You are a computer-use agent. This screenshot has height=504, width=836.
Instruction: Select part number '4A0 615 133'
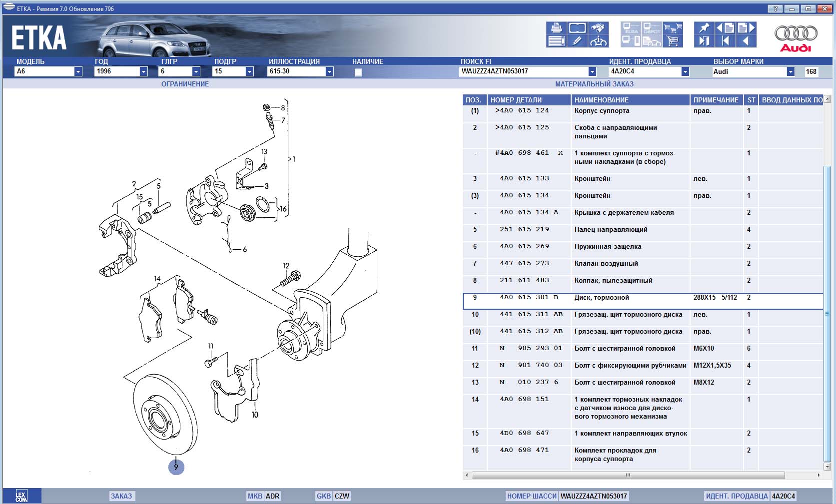[524, 178]
